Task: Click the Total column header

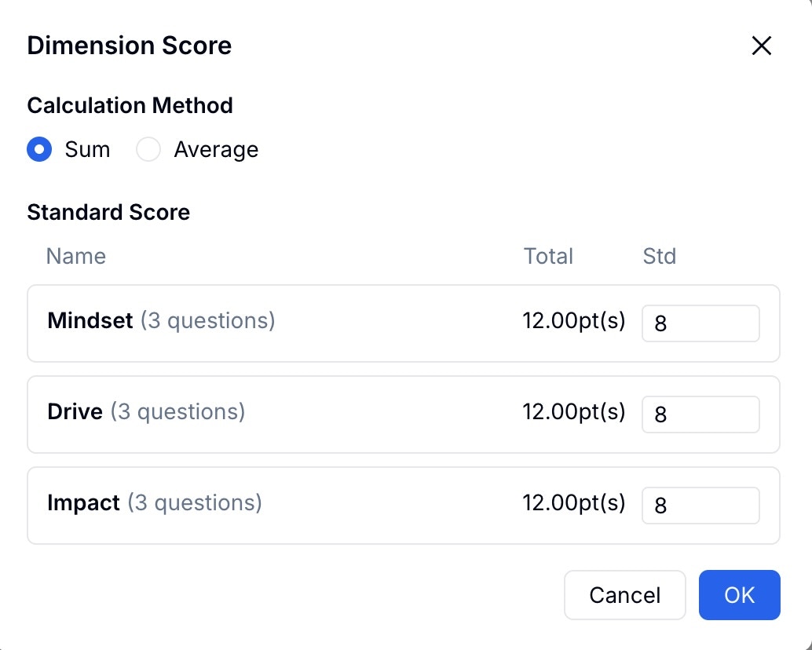Action: coord(548,256)
